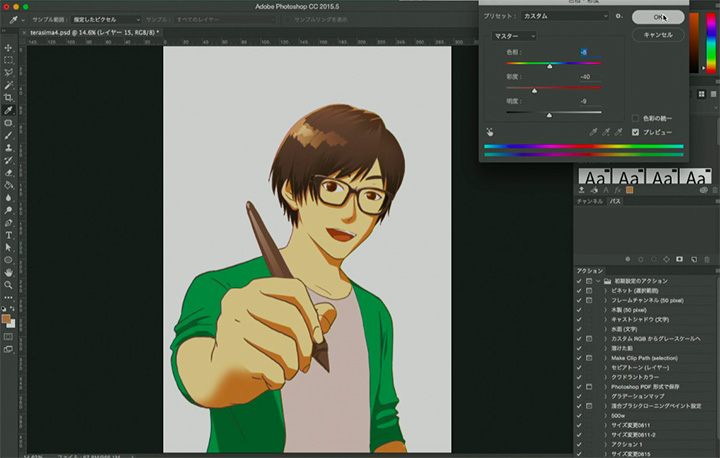Image resolution: width=720 pixels, height=458 pixels.
Task: Select the Lasso tool
Action: [8, 73]
